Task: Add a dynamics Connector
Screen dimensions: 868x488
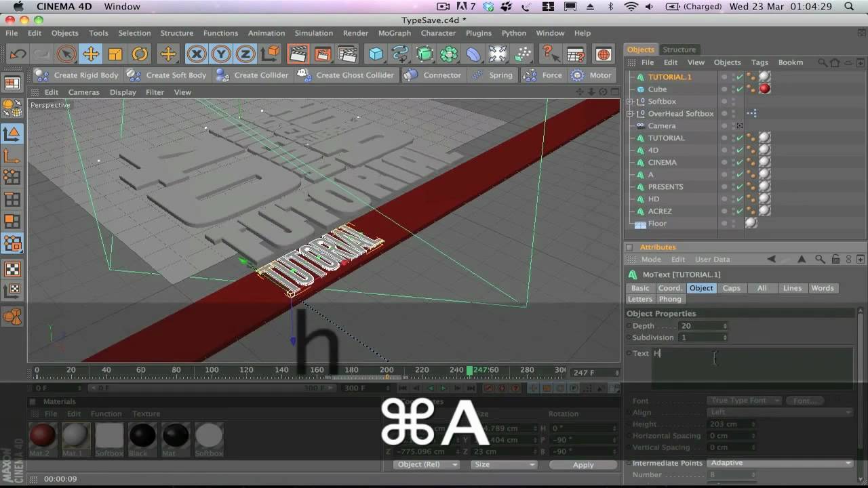Action: pyautogui.click(x=433, y=75)
